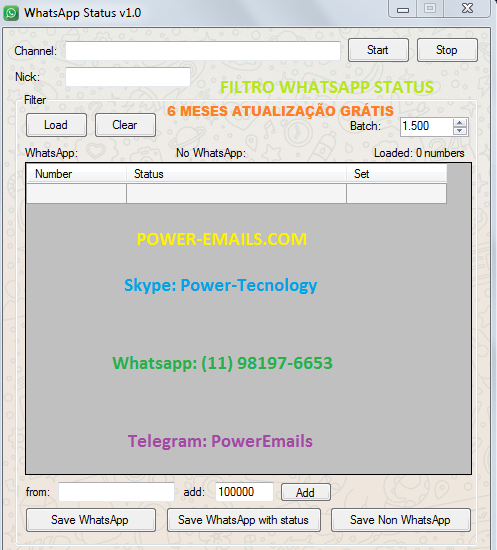Focus the 'from' input field
Viewport: 497px width, 550px height.
coord(116,492)
